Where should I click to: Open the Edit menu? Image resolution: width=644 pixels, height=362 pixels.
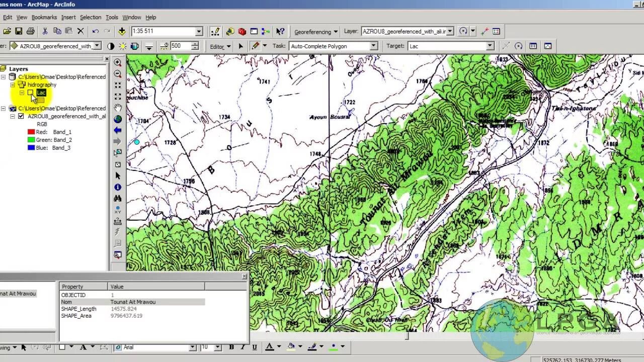click(7, 17)
